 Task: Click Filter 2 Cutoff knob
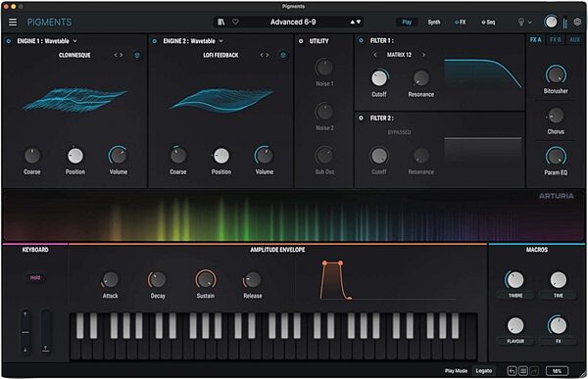pos(379,156)
